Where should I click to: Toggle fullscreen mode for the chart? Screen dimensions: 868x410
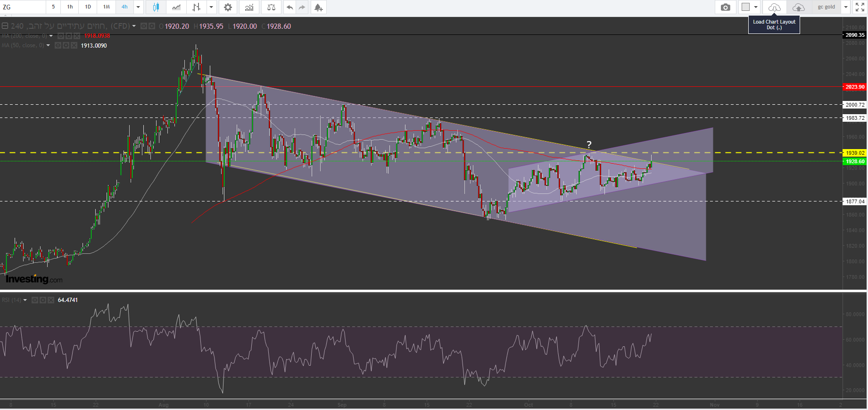[x=860, y=7]
